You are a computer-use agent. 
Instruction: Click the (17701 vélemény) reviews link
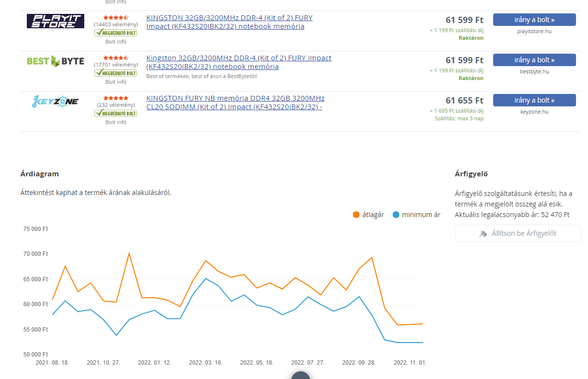116,64
